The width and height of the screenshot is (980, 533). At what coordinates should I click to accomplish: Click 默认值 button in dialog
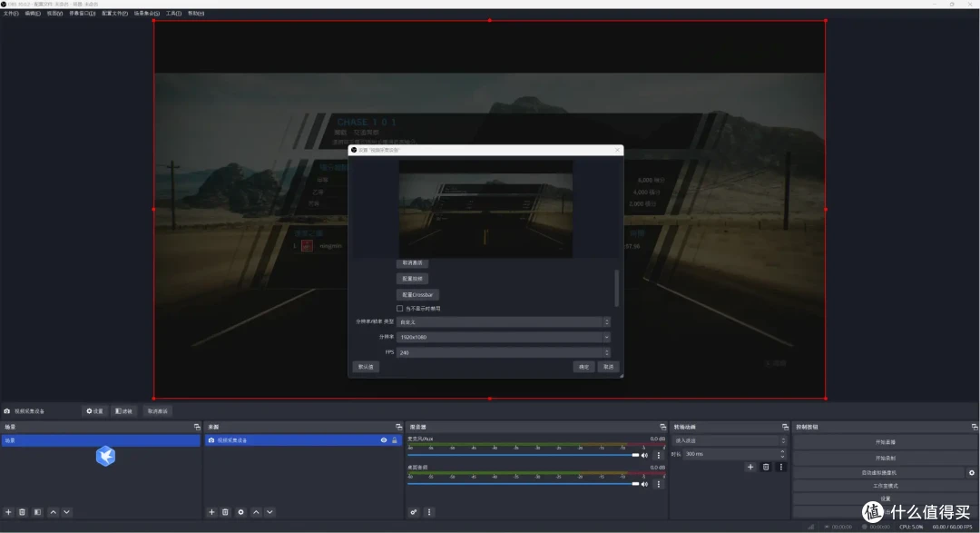[366, 367]
